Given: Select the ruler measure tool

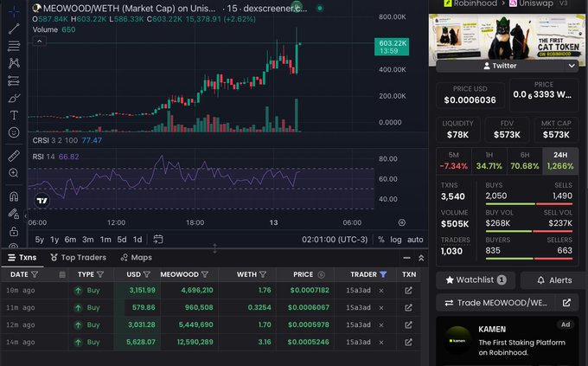Looking at the screenshot, I should (x=14, y=156).
